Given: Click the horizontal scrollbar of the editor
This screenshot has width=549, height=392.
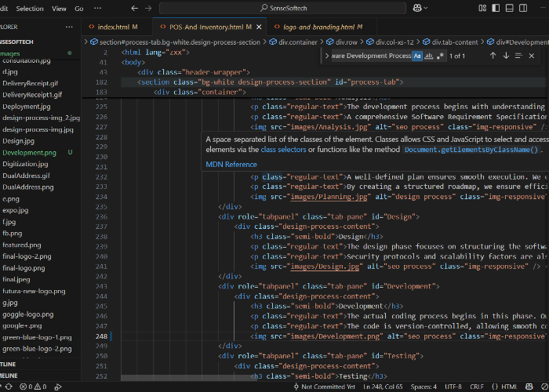Looking at the screenshot, I should 189,378.
